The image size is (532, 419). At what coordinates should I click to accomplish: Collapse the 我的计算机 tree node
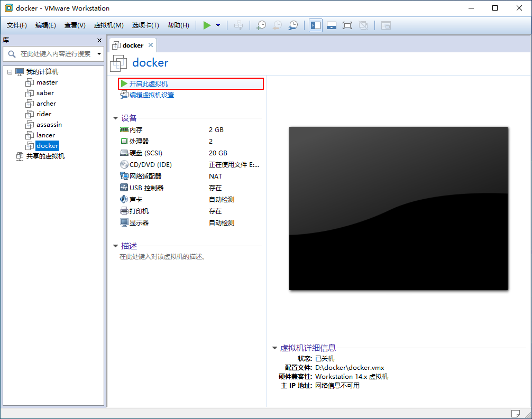click(9, 71)
